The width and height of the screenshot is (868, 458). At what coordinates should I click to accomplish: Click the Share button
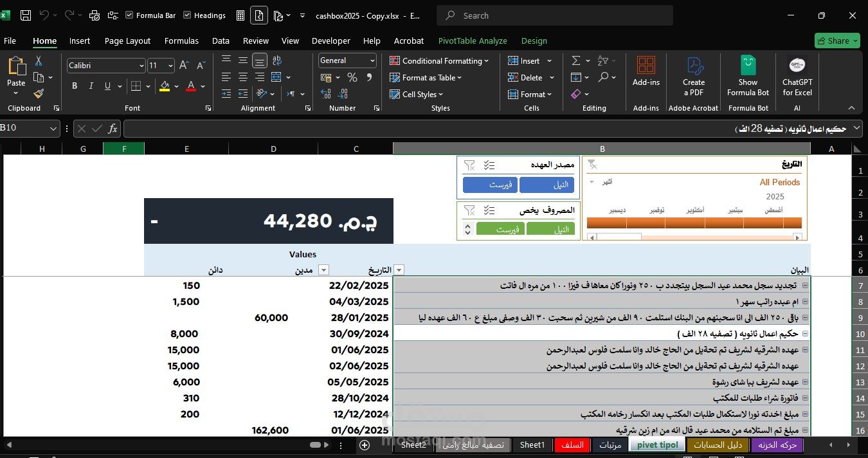(x=837, y=41)
